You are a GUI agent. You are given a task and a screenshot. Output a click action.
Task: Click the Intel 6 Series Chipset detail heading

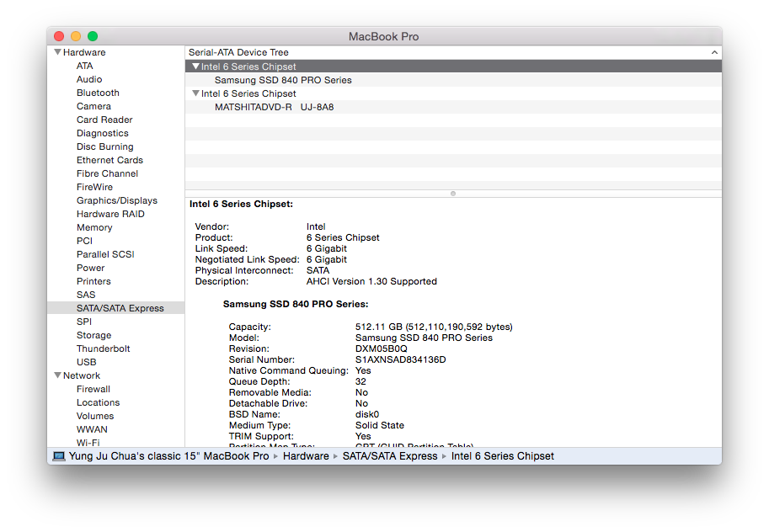point(241,204)
